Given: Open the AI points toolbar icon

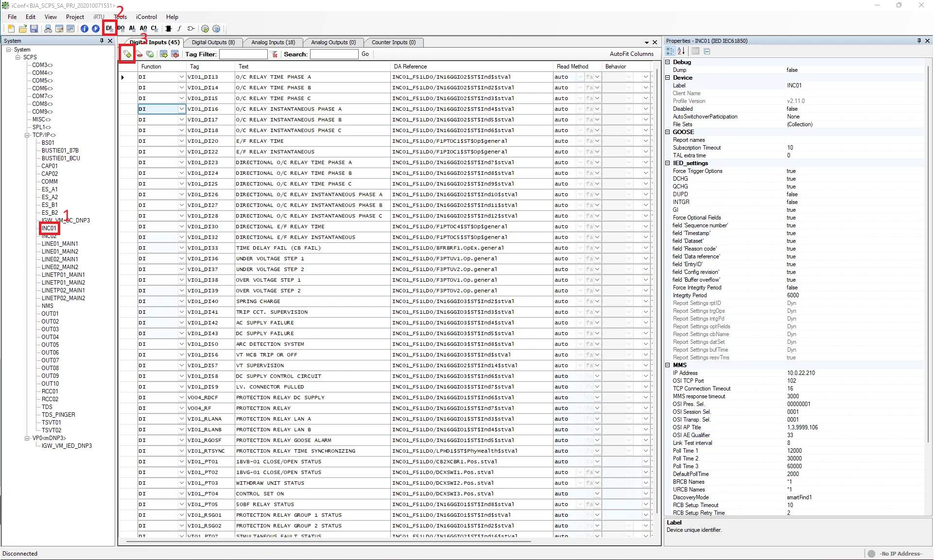Looking at the screenshot, I should [132, 28].
